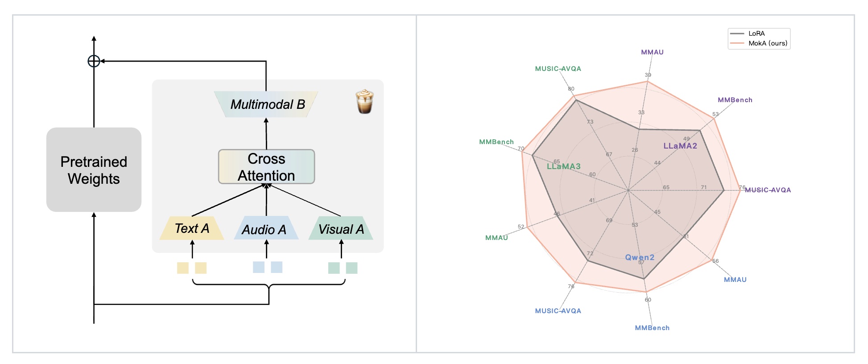Toggle the LoRA legend entry

pos(756,33)
